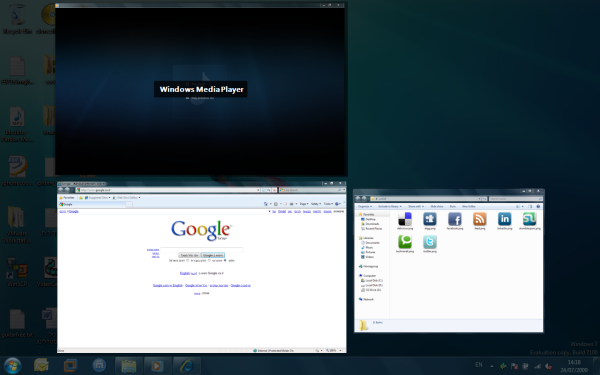The image size is (600, 375).
Task: Open a new tab in Internet Explorer
Action: click(129, 204)
